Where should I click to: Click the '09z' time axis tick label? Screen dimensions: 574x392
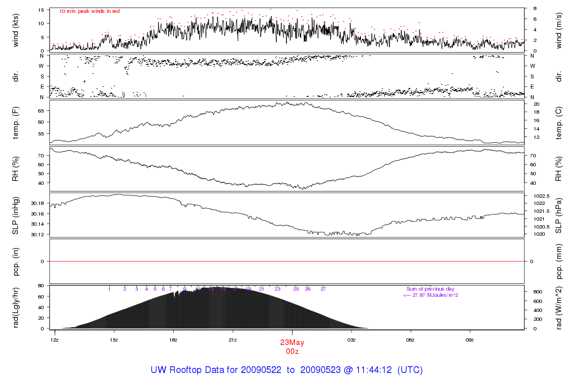click(x=470, y=339)
